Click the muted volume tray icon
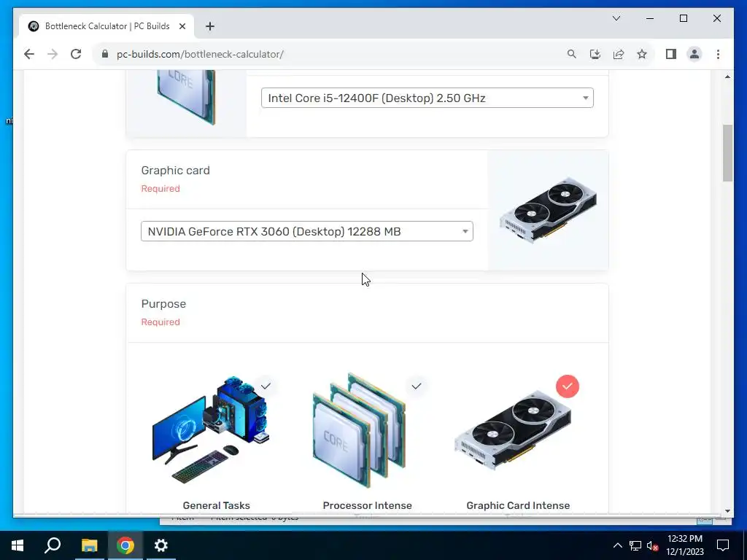The height and width of the screenshot is (560, 747). (x=653, y=545)
